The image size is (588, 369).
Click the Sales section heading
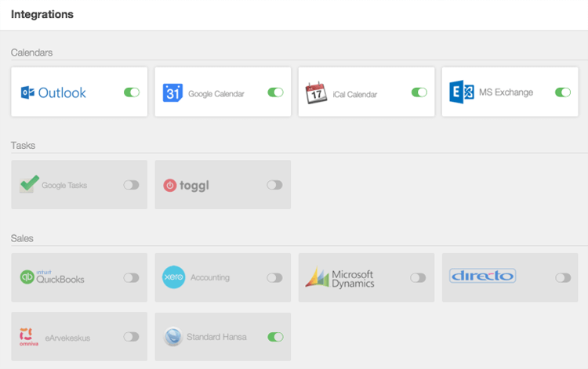pyautogui.click(x=22, y=238)
